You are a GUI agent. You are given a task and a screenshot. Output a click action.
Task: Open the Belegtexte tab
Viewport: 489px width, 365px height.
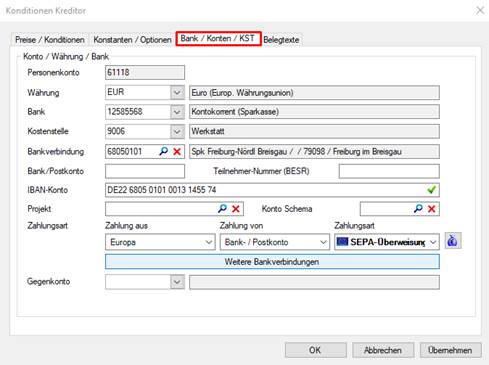click(x=281, y=40)
